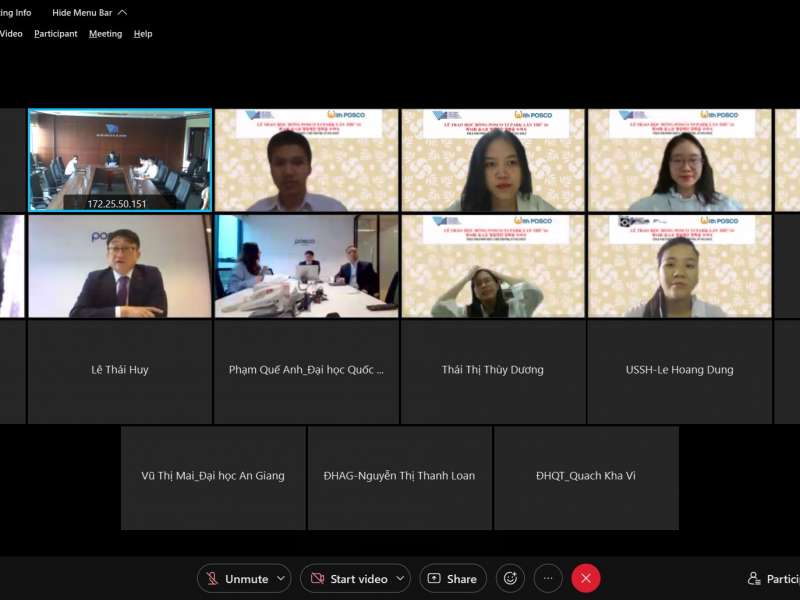This screenshot has width=800, height=600.
Task: Click the camera-off icon in Start video
Action: click(x=317, y=579)
